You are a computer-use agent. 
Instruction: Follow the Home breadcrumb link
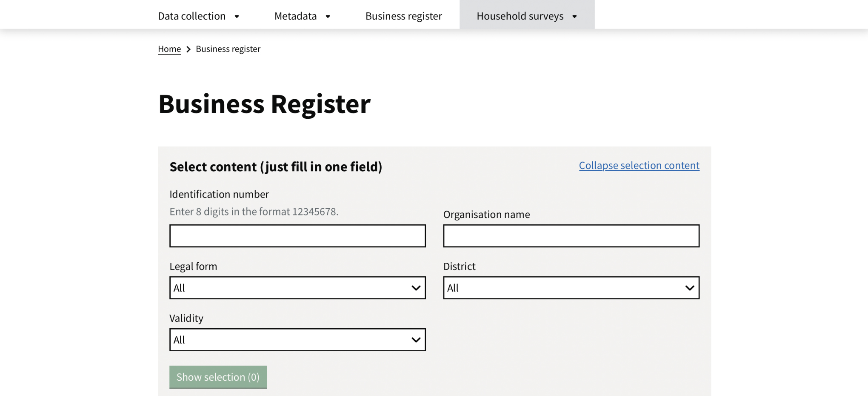(169, 49)
